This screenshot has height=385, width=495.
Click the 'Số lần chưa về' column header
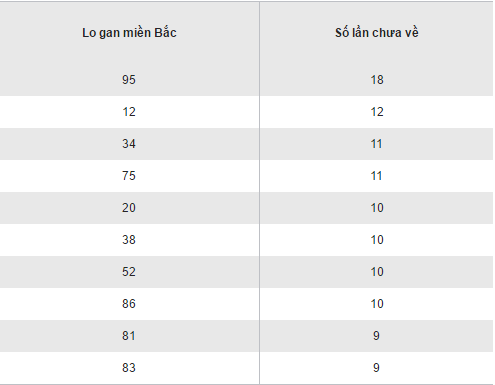tap(377, 33)
